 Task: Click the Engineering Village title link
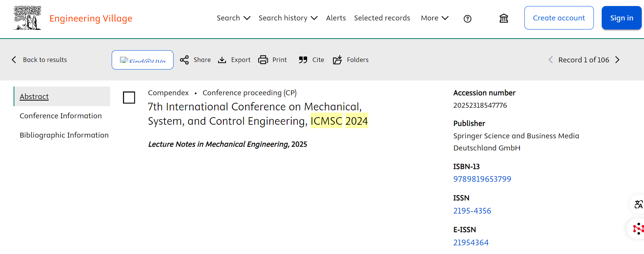[x=91, y=19]
